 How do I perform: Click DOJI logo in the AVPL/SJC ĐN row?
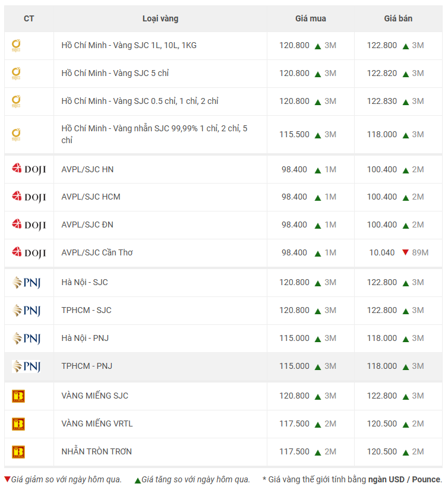pyautogui.click(x=29, y=225)
